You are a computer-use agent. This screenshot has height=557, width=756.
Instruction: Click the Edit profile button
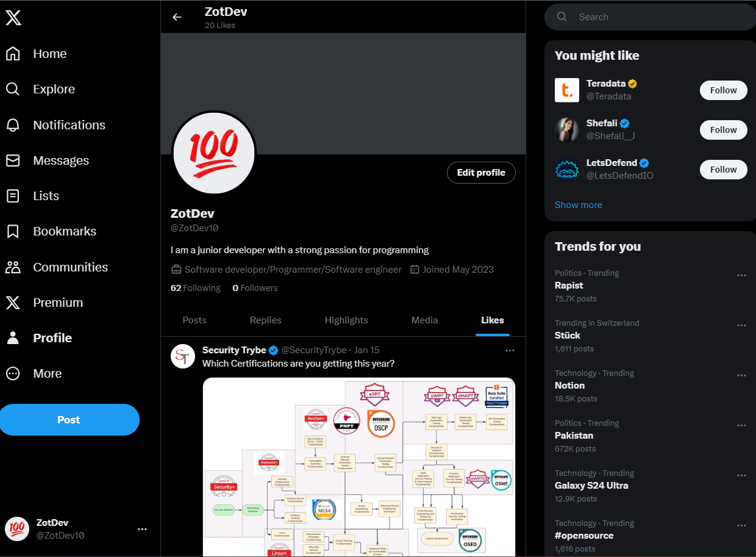481,173
